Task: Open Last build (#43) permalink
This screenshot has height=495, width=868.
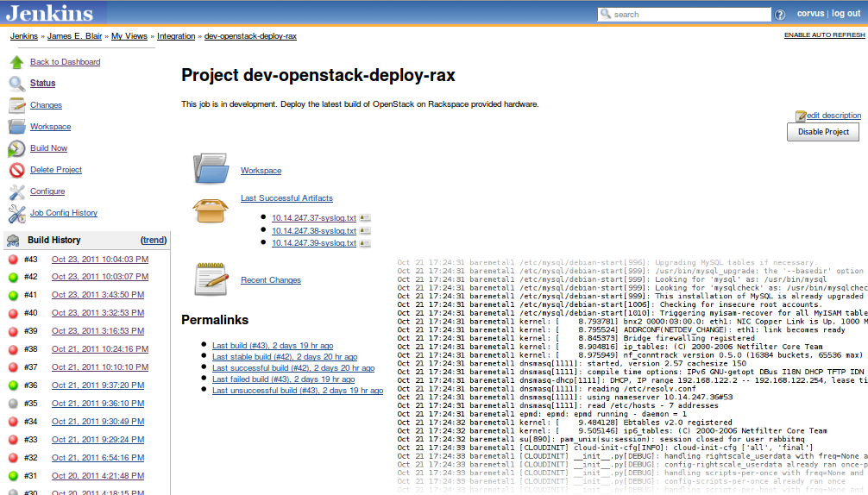Action: pyautogui.click(x=273, y=346)
